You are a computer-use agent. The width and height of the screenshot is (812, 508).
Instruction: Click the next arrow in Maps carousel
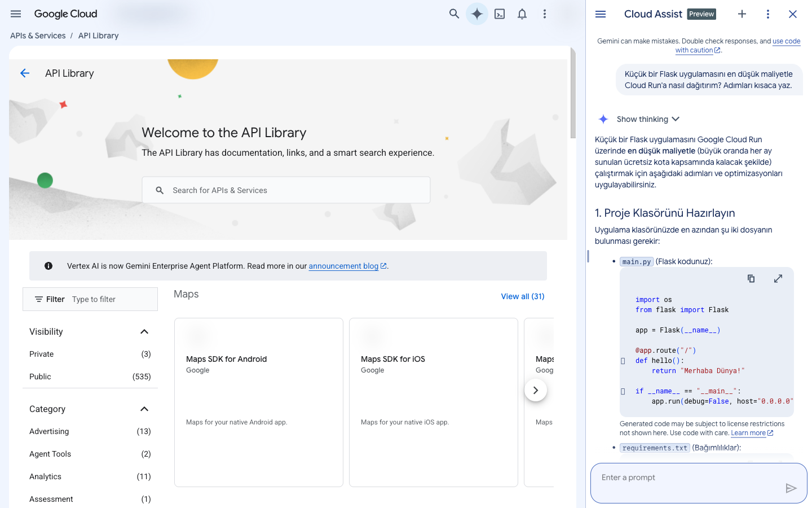click(x=536, y=390)
